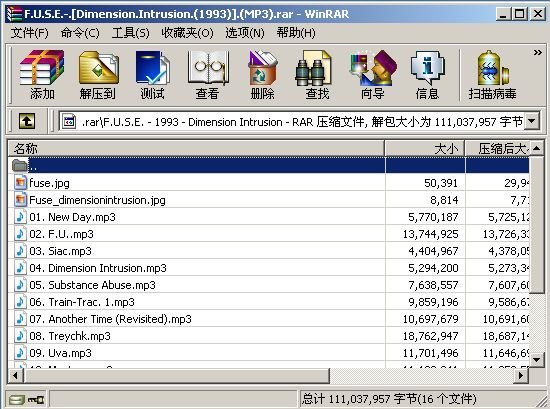The width and height of the screenshot is (550, 409).
Task: Click size value 50,391
Action: pos(441,183)
